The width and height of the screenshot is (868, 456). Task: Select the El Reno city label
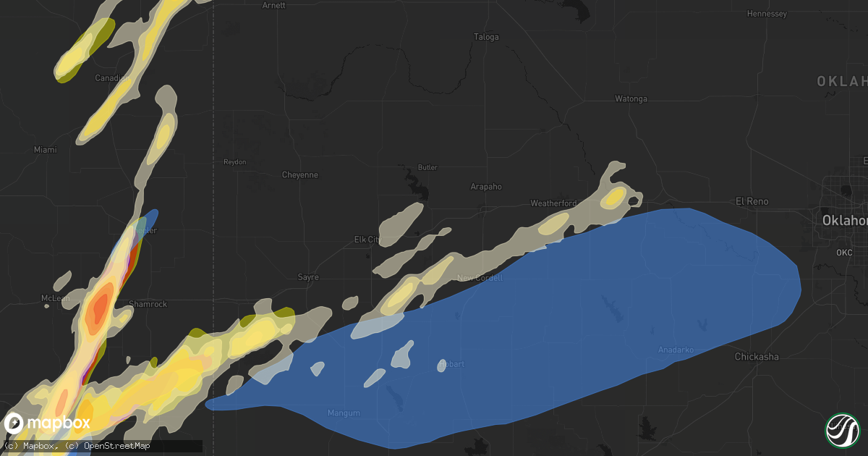752,201
